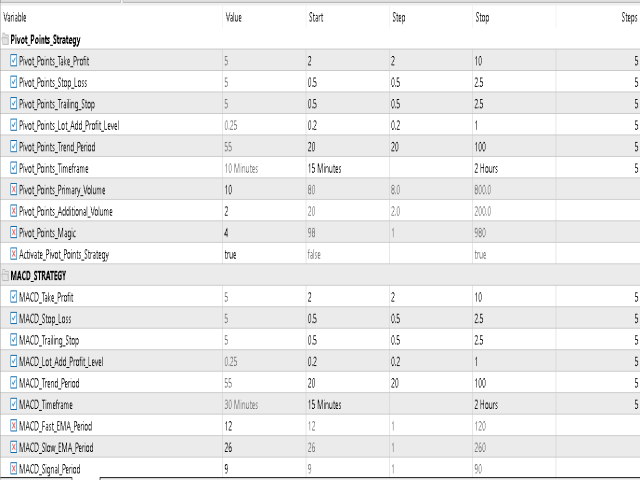Image resolution: width=640 pixels, height=480 pixels.
Task: Collapse the MACD_STRATEGY group folder
Action: (5, 276)
